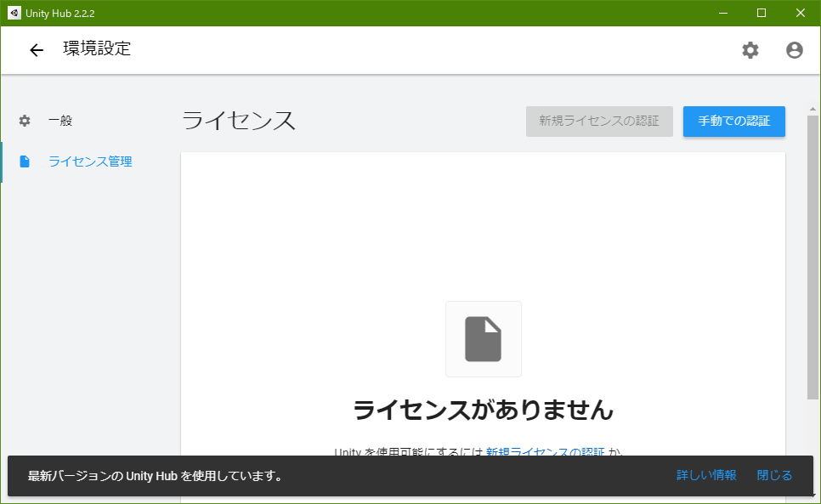Click the update notification message text
The height and width of the screenshot is (504, 821).
pos(155,476)
